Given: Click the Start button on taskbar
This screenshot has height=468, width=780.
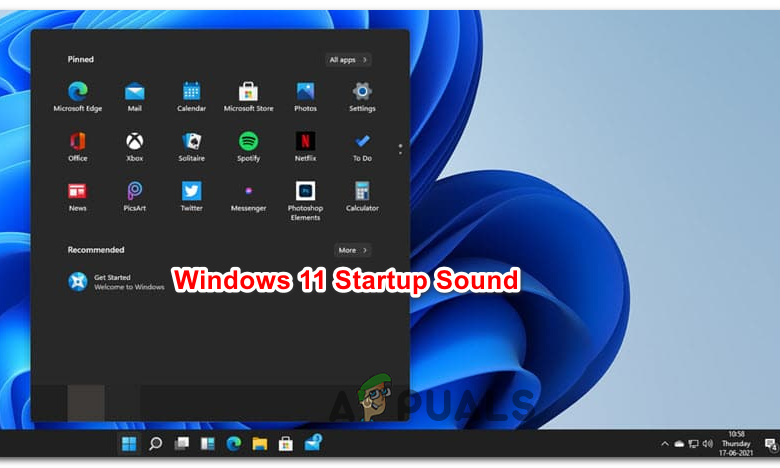Looking at the screenshot, I should click(x=129, y=443).
